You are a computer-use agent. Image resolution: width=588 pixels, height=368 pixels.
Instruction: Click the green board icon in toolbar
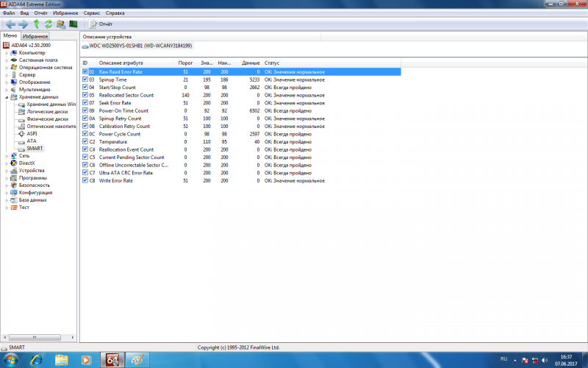coord(73,24)
